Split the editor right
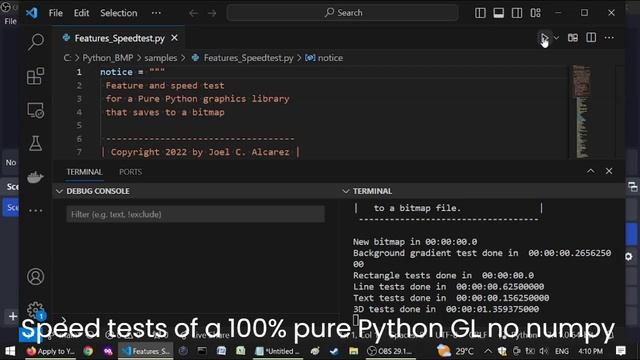Screen dimensions: 640x360 click(591, 38)
